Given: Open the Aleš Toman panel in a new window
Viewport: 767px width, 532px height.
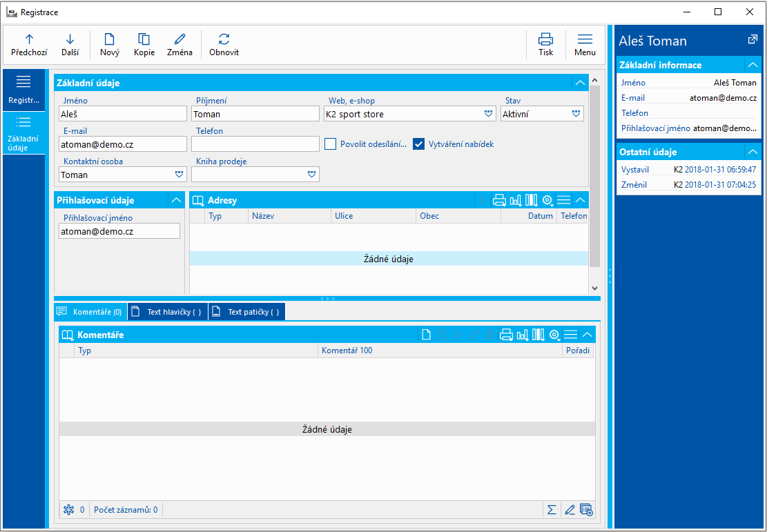Looking at the screenshot, I should tap(753, 40).
